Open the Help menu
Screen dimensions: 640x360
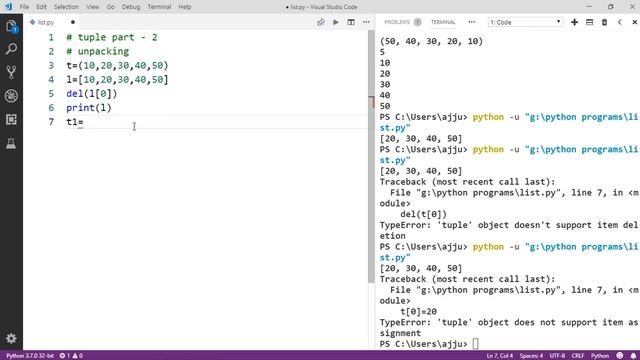tap(185, 7)
